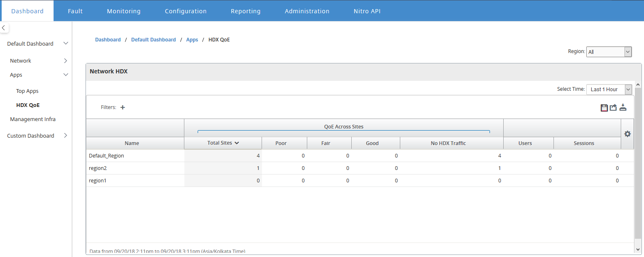The width and height of the screenshot is (644, 257).
Task: Follow the Default Dashboard breadcrumb link
Action: (154, 40)
